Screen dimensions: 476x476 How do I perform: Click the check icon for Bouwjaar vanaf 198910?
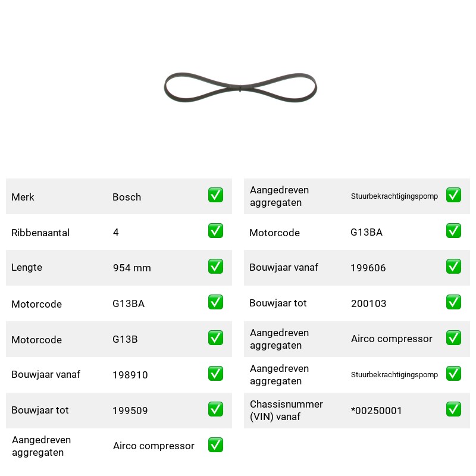tap(215, 374)
